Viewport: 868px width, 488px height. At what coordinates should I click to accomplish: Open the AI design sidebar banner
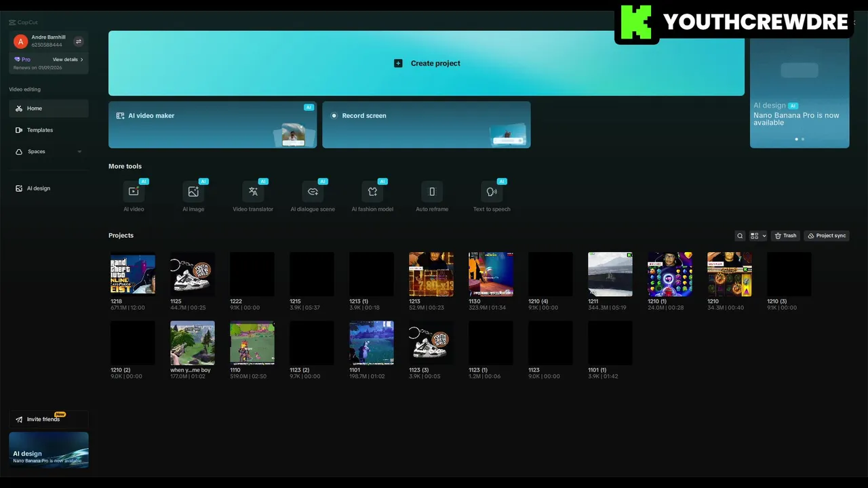(x=49, y=450)
